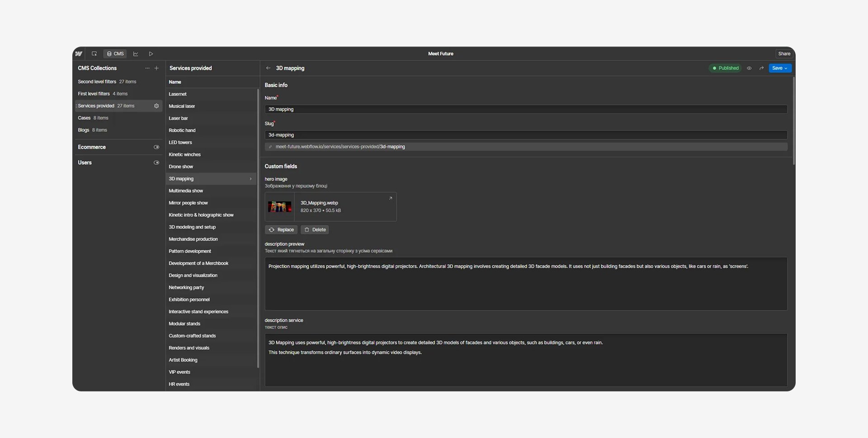868x438 pixels.
Task: Add a new CMS collection
Action: click(156, 68)
